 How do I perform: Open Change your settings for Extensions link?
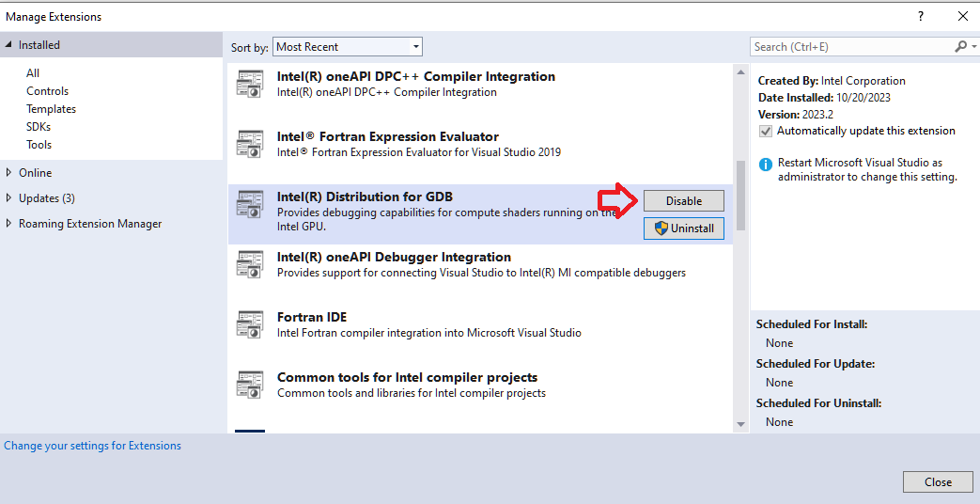coord(92,446)
